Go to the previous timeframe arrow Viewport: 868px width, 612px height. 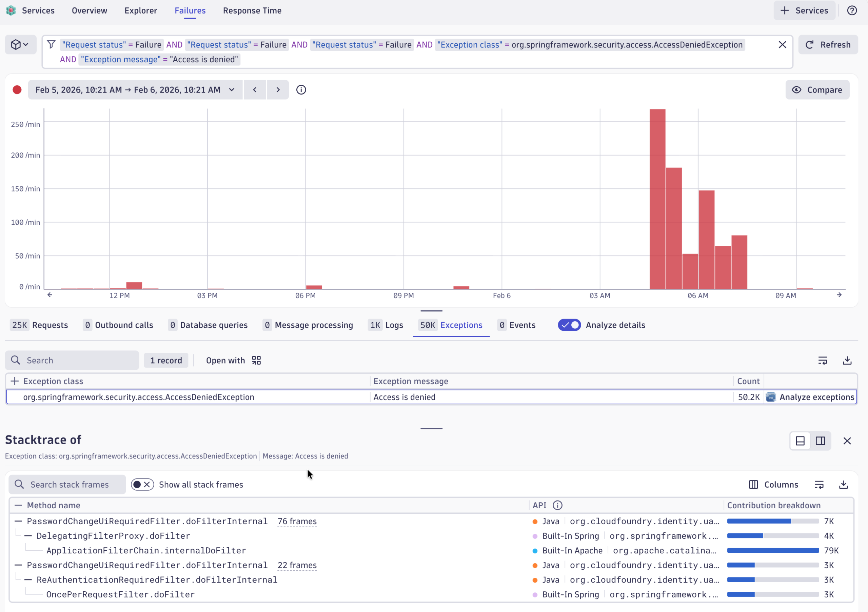tap(254, 90)
